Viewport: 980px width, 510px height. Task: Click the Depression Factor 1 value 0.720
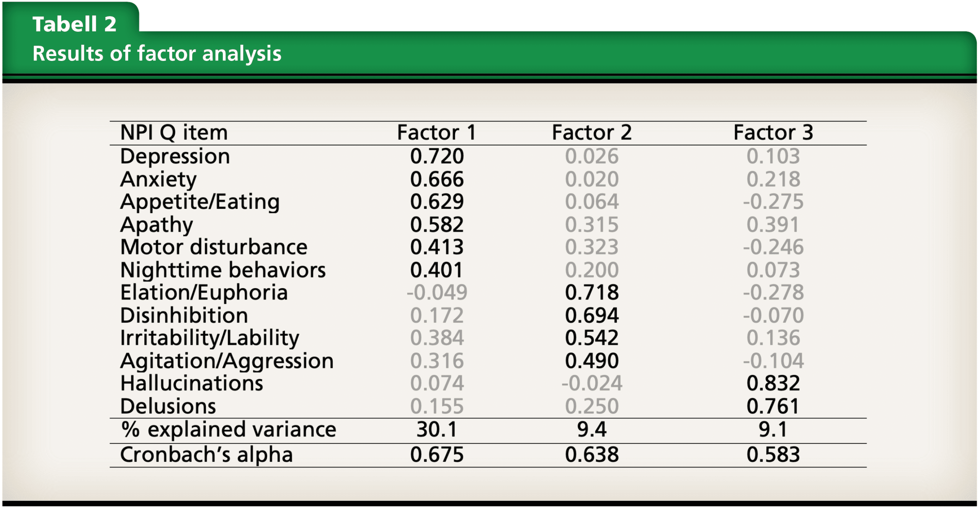(x=436, y=156)
